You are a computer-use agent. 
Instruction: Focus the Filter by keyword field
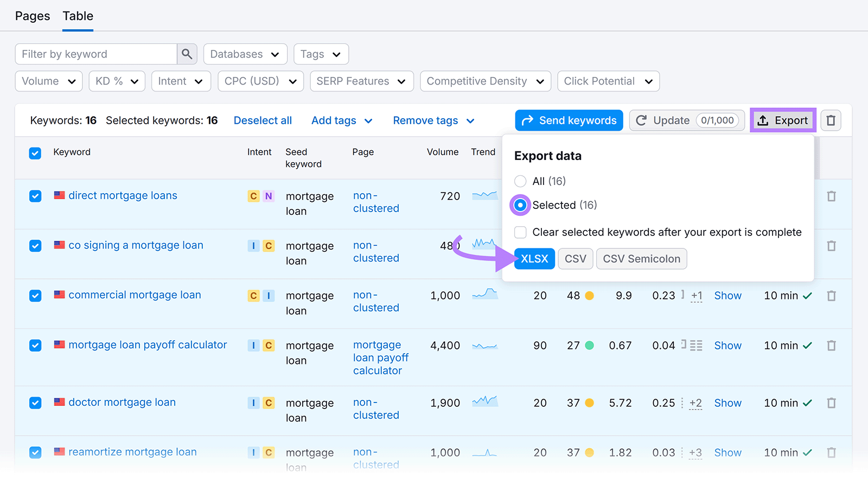[x=96, y=54]
